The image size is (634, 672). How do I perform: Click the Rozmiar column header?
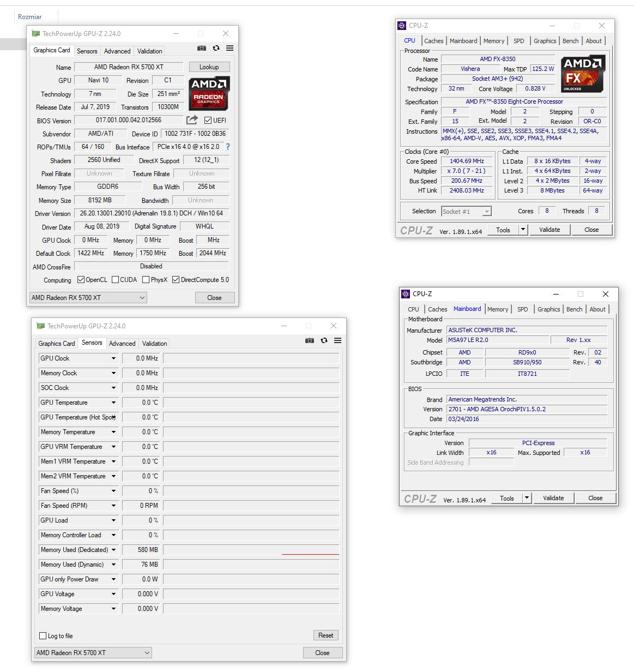point(30,17)
